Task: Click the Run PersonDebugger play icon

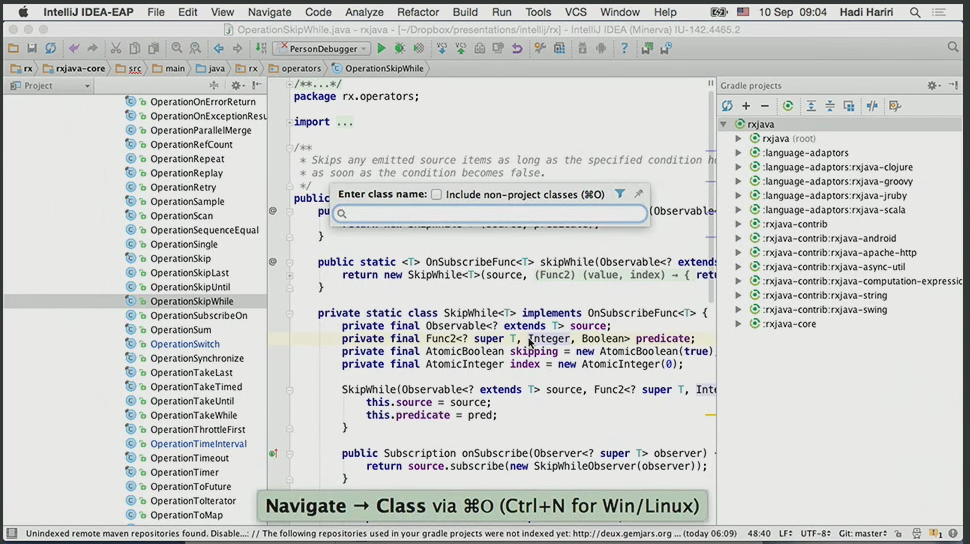Action: (381, 48)
